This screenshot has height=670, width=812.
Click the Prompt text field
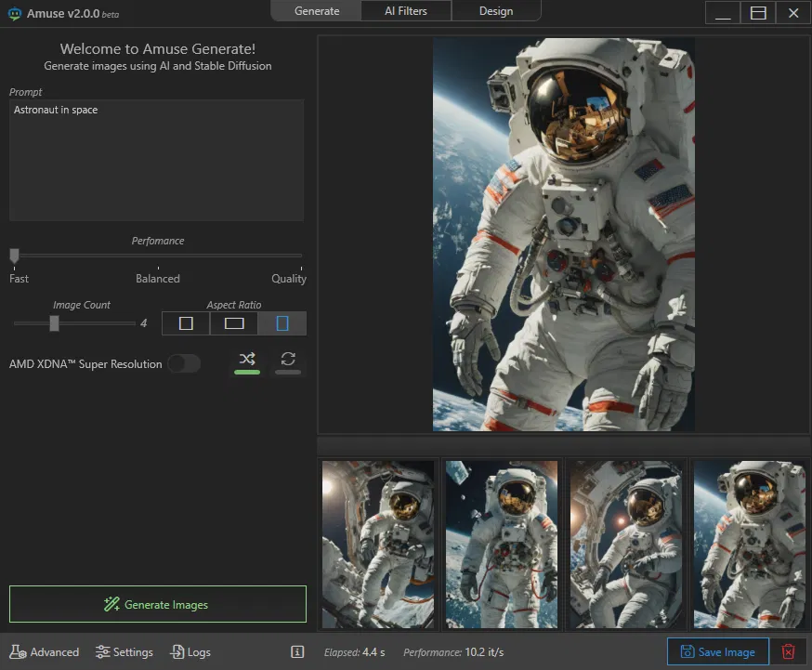(x=156, y=160)
